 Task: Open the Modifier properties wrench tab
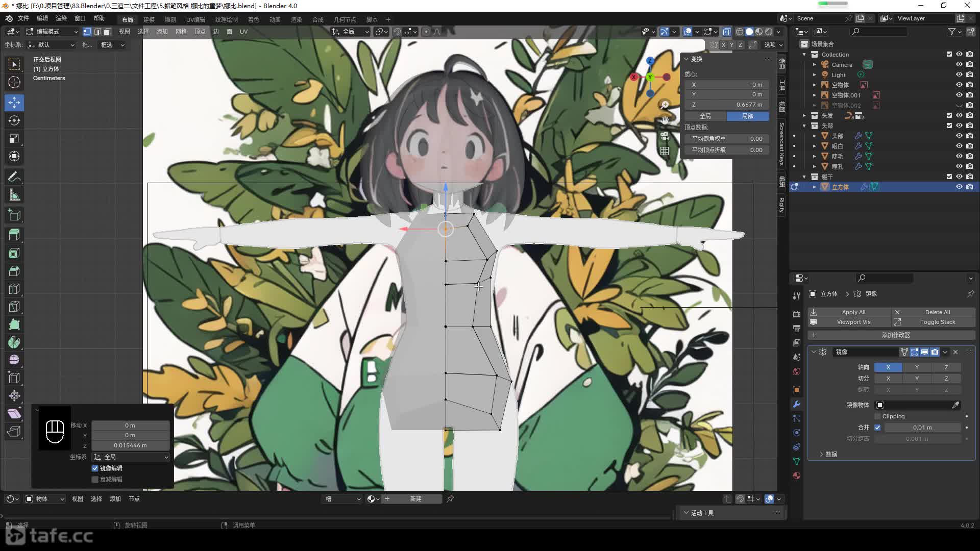point(797,404)
